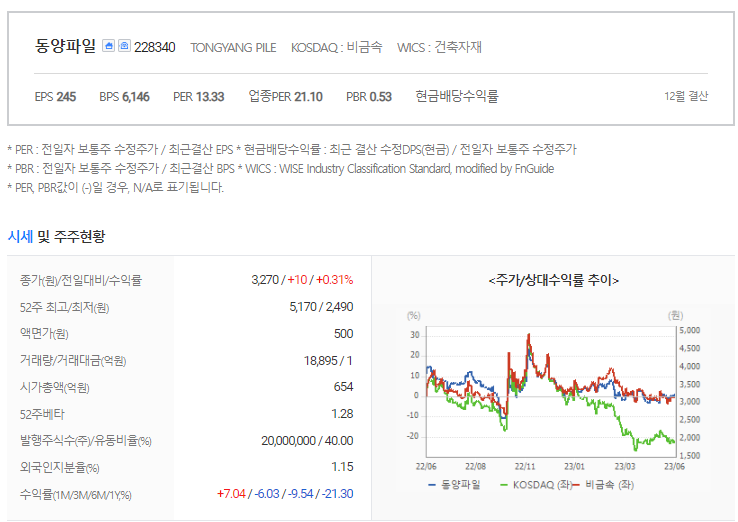738x522 pixels.
Task: Click the 비금속 (좌) red legend entry
Action: [603, 485]
